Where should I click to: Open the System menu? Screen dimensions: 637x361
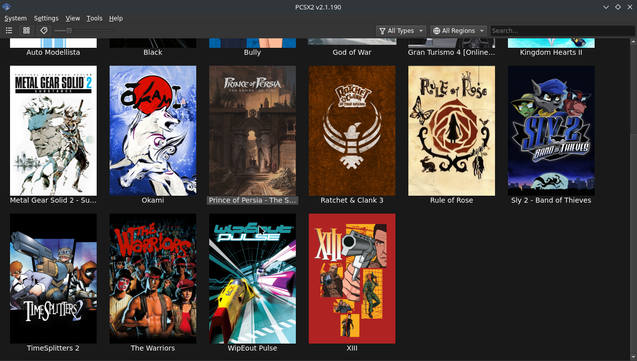click(15, 18)
